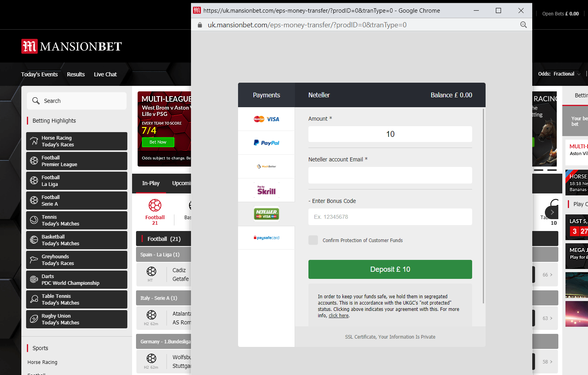Screen dimensions: 588x375
Task: Click the browser zoom magnifier icon
Action: 523,25
